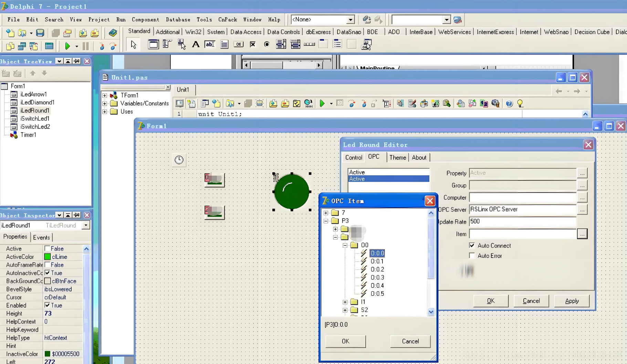
Task: Select the Memo component icon
Action: coord(224,44)
